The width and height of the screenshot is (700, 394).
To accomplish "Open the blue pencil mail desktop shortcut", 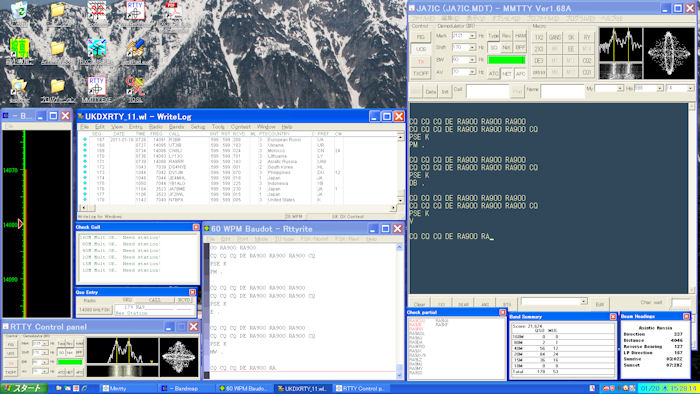I will pos(135,48).
